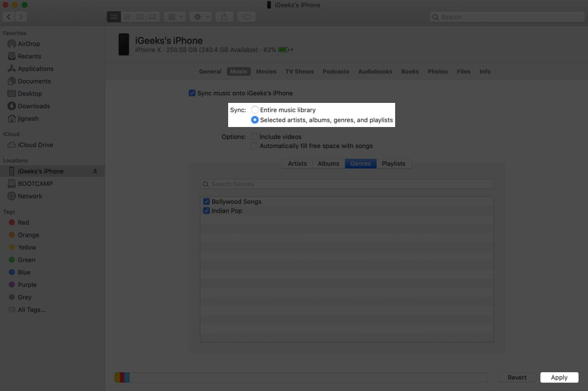Go back with the left arrow
The width and height of the screenshot is (588, 391).
tap(9, 17)
